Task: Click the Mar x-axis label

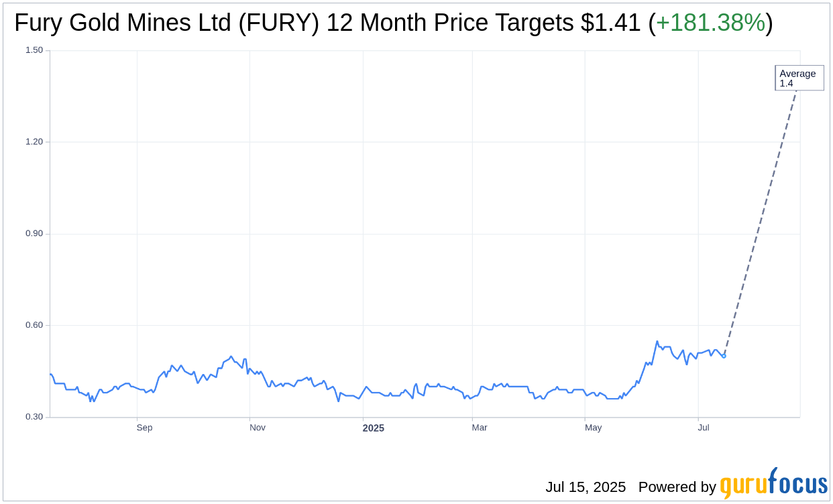Action: [x=480, y=428]
